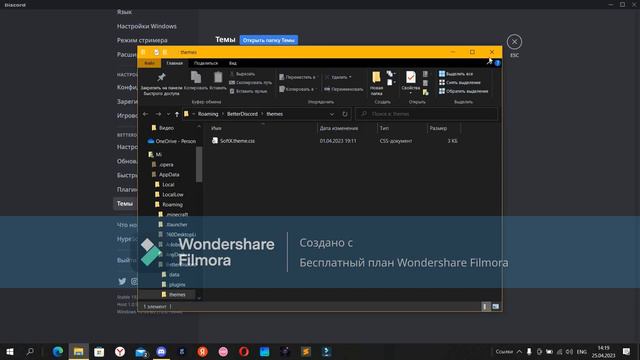Image resolution: width=640 pixels, height=360 pixels.
Task: Sort by the Тип column header
Action: click(x=402, y=128)
